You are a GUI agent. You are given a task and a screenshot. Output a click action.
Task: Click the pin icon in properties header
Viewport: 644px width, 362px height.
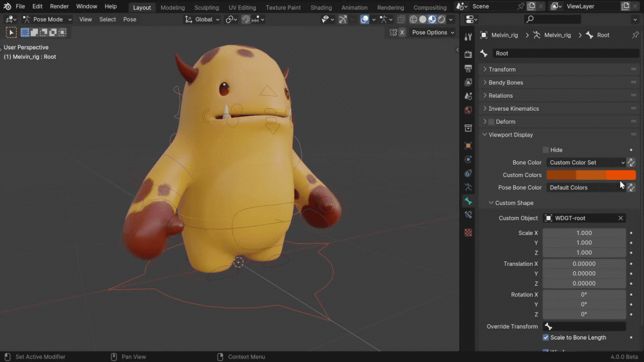(635, 35)
